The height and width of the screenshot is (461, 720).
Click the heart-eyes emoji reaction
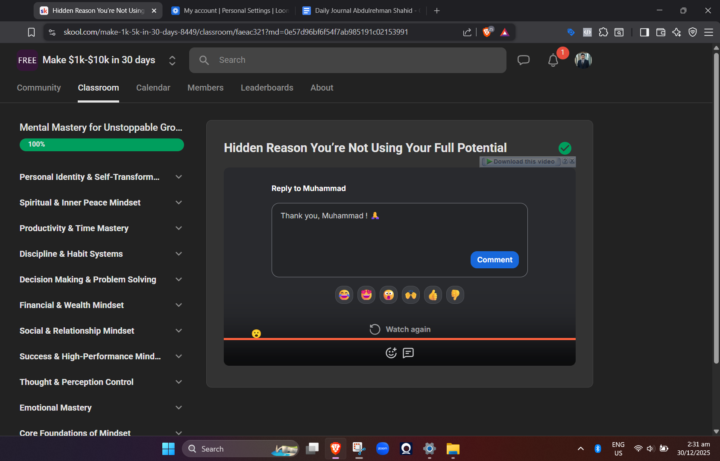(366, 295)
